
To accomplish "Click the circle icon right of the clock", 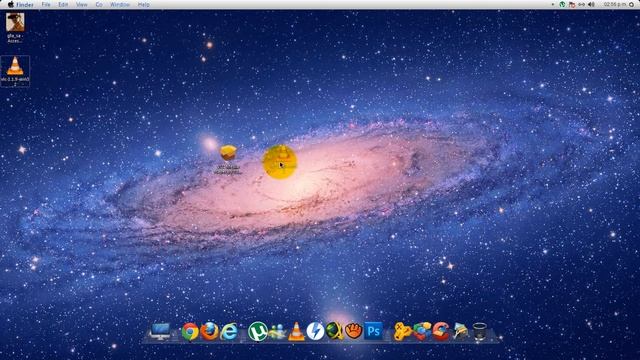I will coord(632,4).
